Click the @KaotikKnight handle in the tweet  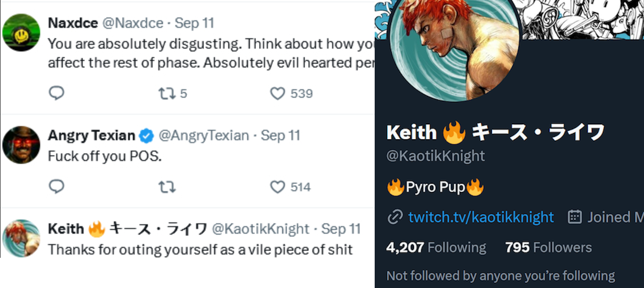[260, 229]
